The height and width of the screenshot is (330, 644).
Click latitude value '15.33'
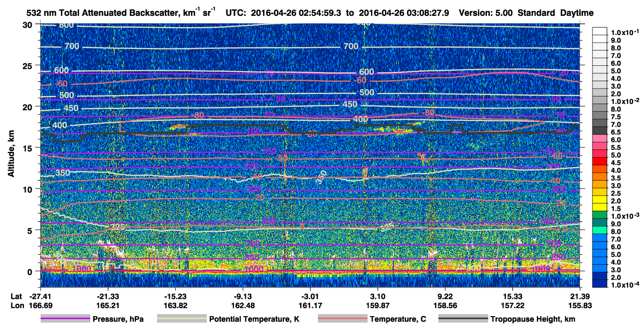tap(512, 295)
